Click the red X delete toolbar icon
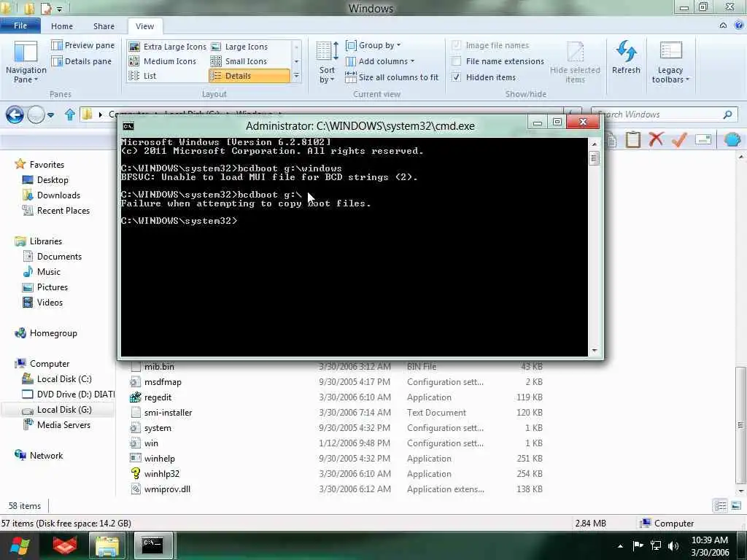The width and height of the screenshot is (747, 560). pos(656,139)
